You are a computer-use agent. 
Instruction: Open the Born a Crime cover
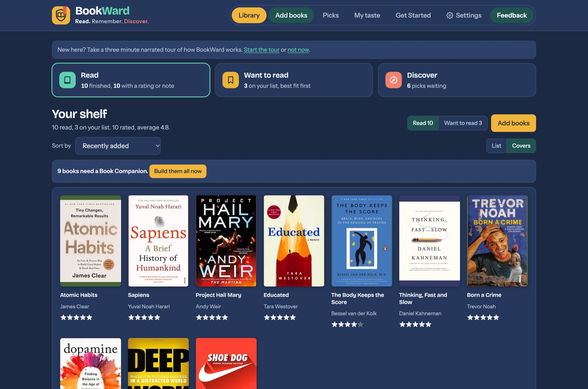click(x=497, y=241)
